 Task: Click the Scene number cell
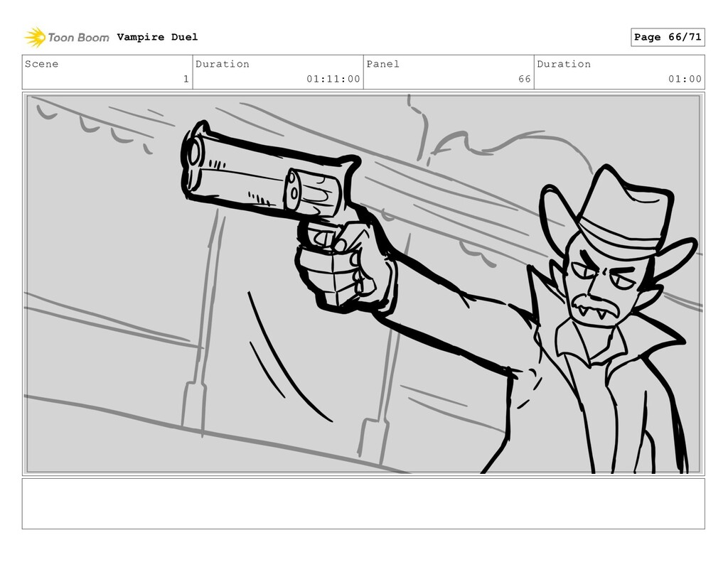107,72
